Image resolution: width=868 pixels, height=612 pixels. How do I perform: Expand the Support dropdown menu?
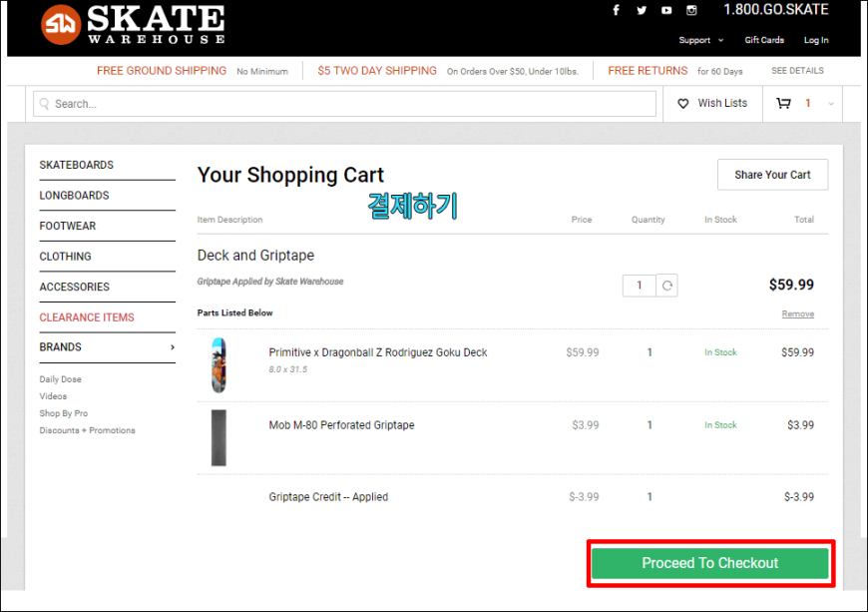[x=700, y=40]
